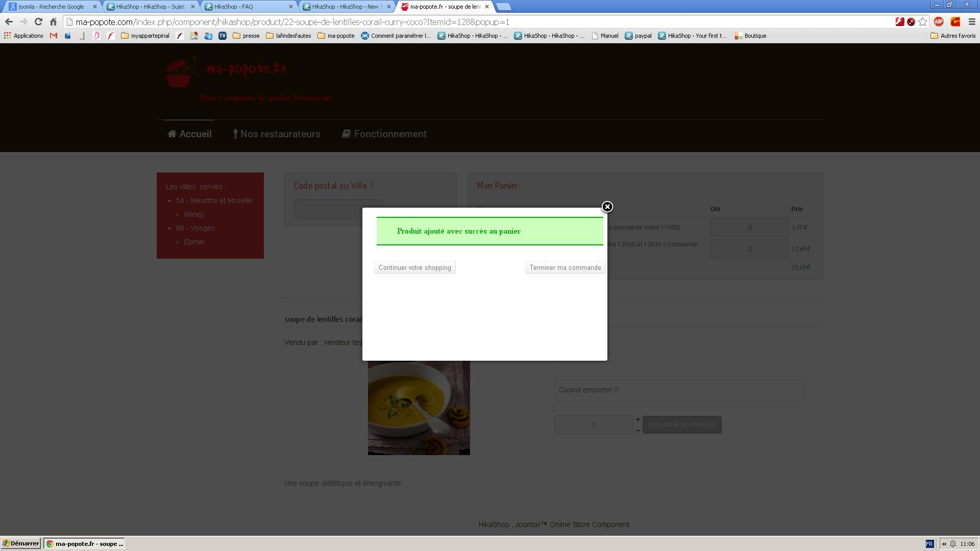Click the Adblock Plus extension icon
980x551 pixels.
tap(938, 22)
